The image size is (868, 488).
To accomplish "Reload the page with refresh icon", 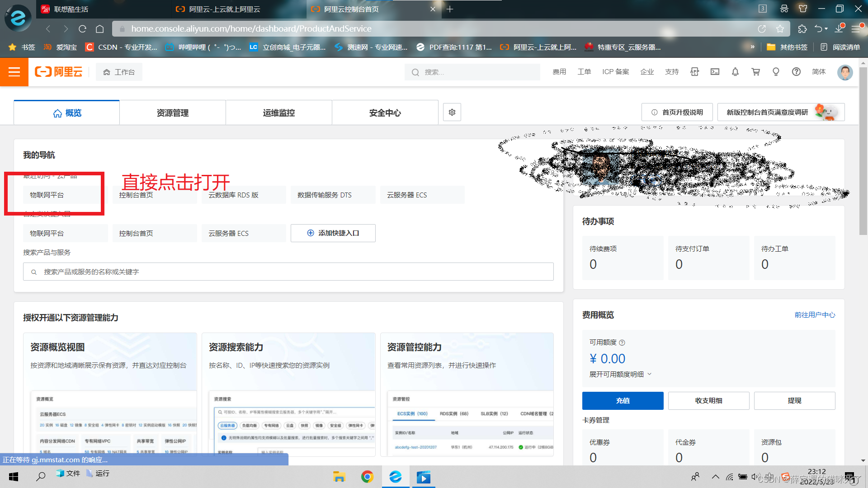I will tap(82, 29).
